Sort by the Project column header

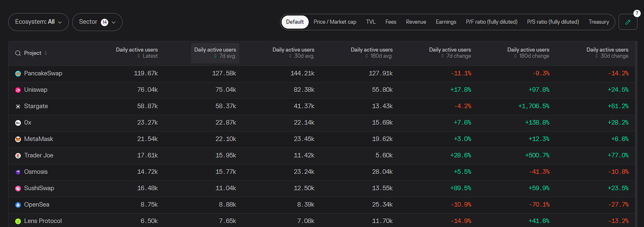(35, 53)
